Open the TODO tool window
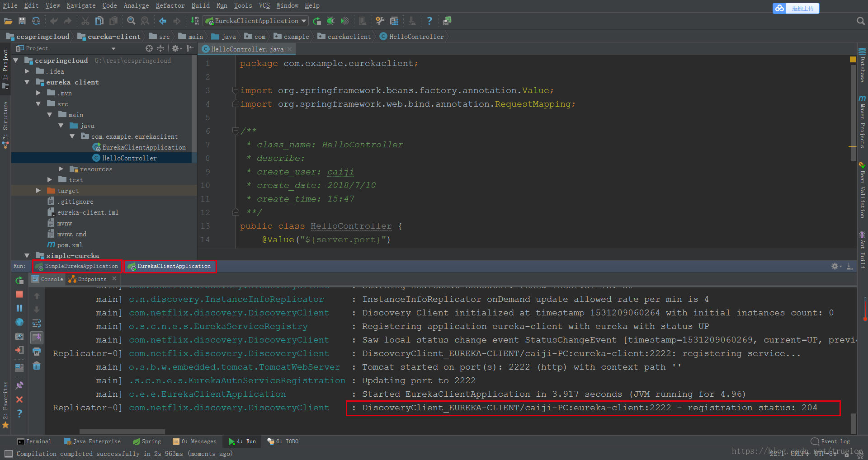 point(283,441)
